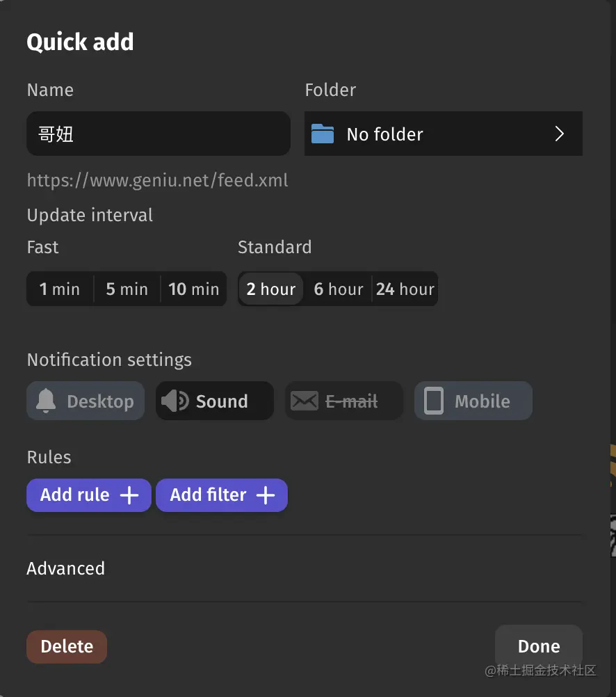
Task: Click the chevron arrow in Folder field
Action: (560, 134)
